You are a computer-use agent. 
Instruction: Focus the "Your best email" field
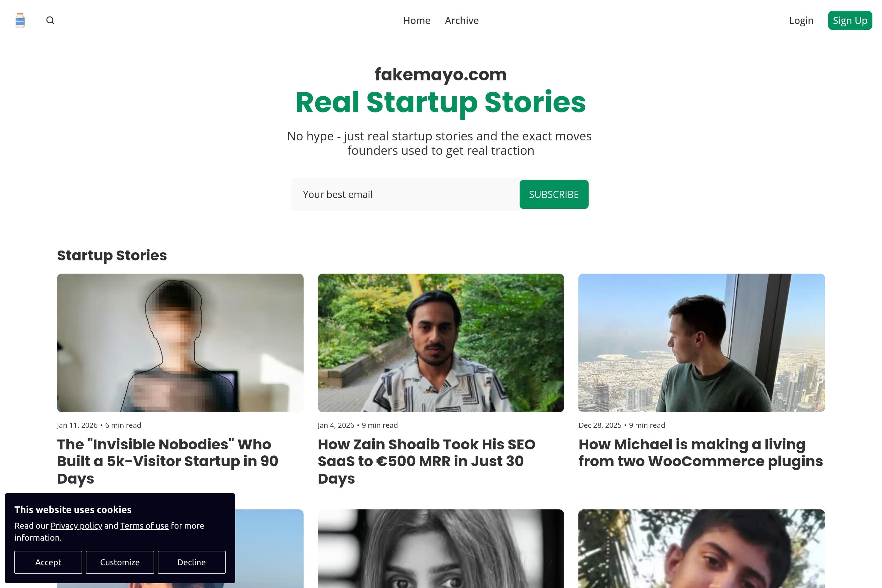click(405, 194)
